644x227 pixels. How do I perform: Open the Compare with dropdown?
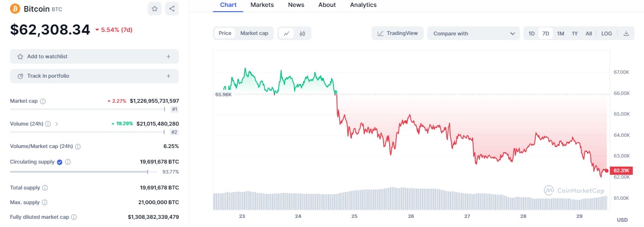(473, 34)
